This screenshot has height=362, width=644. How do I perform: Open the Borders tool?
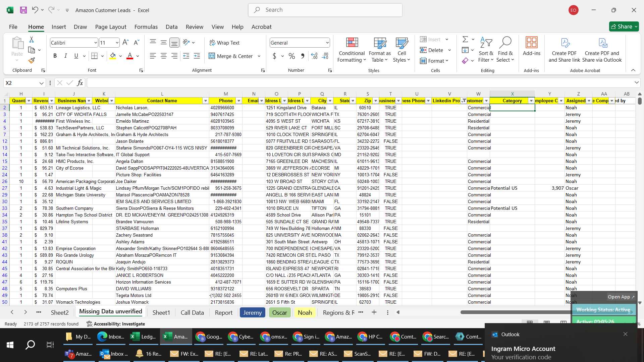click(x=95, y=56)
